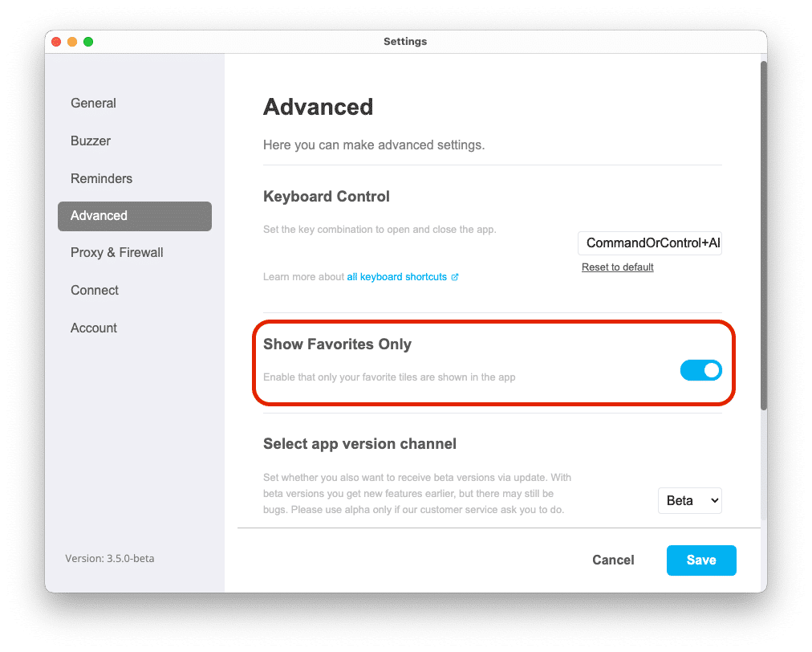Expand the Beta version channel dropdown
The image size is (812, 652).
tap(690, 500)
